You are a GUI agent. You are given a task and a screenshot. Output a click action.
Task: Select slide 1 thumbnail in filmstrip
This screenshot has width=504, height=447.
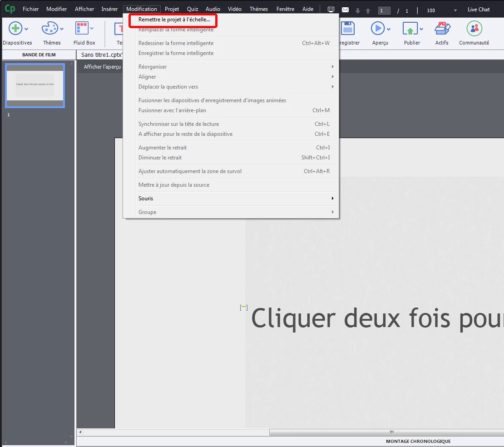35,85
